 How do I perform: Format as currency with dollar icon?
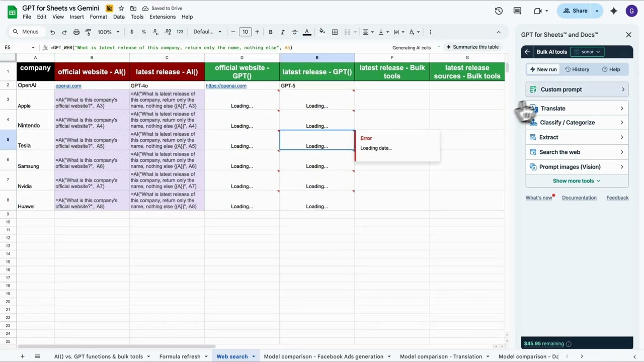(132, 32)
